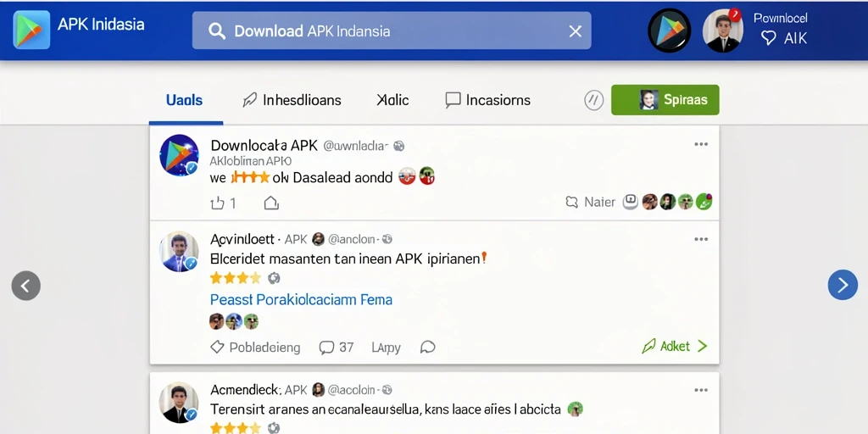Click the APK Inidasia logo icon

[x=31, y=30]
